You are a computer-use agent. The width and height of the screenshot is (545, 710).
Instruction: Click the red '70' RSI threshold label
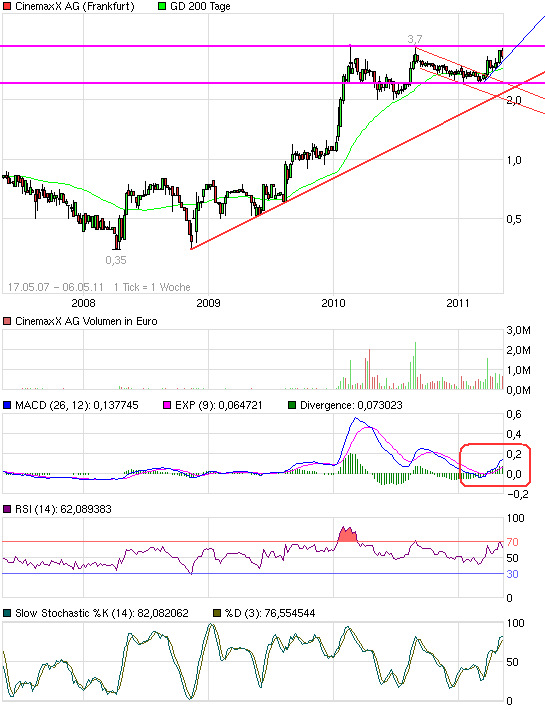[x=512, y=542]
